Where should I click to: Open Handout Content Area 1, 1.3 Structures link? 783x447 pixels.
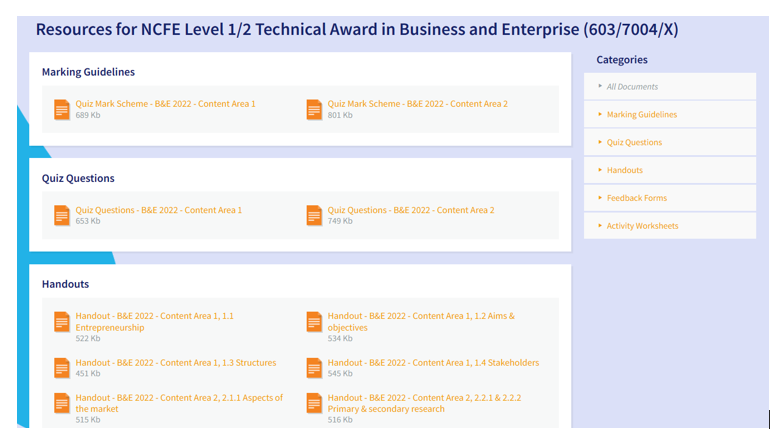coord(176,363)
